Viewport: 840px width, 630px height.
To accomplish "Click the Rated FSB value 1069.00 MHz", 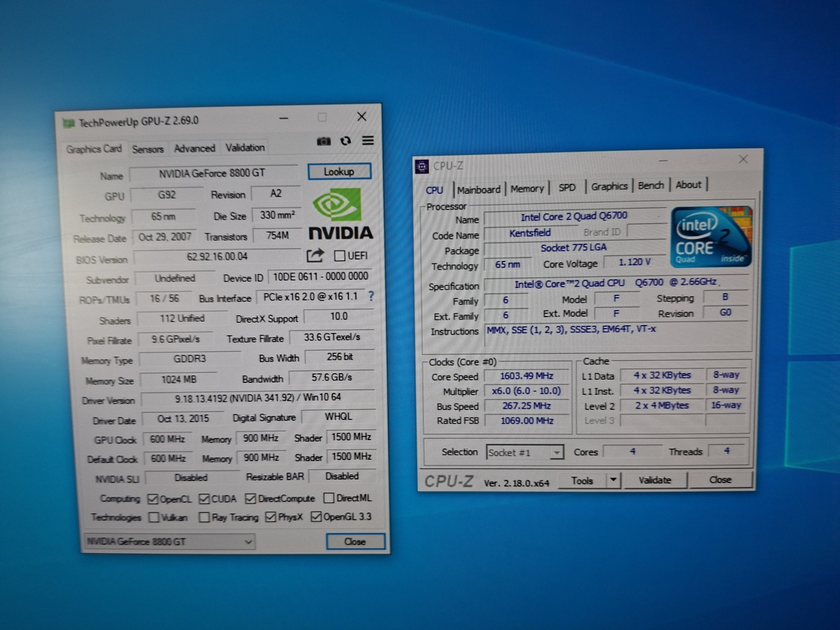I will pyautogui.click(x=527, y=421).
